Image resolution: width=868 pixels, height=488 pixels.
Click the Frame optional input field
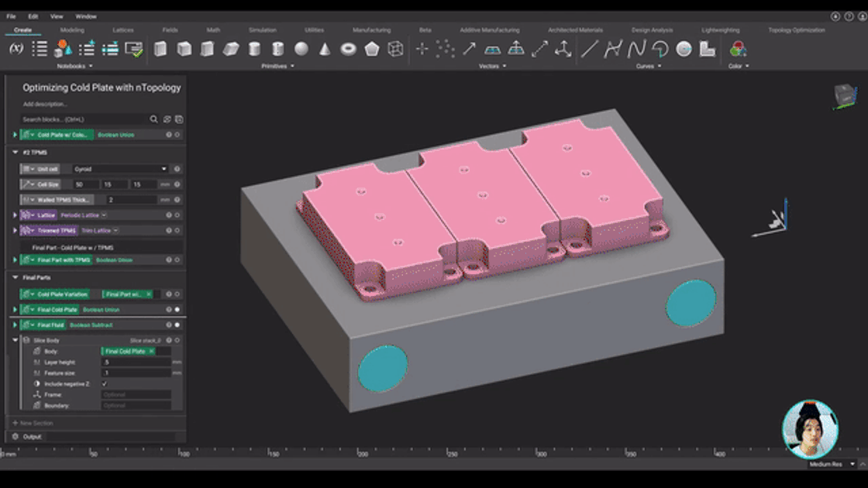136,394
